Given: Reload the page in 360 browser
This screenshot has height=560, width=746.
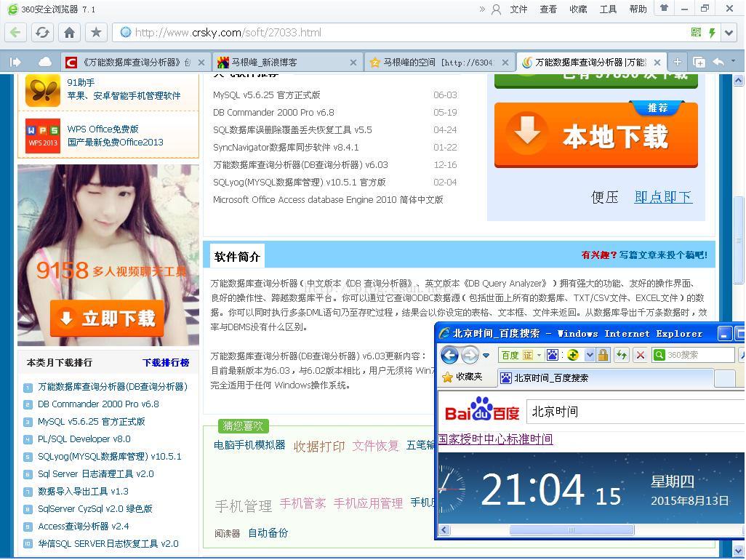Looking at the screenshot, I should (x=42, y=32).
